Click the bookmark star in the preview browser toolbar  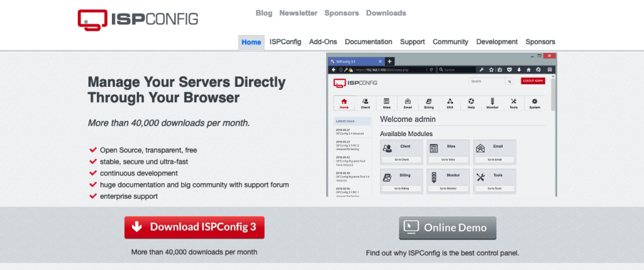coord(491,70)
